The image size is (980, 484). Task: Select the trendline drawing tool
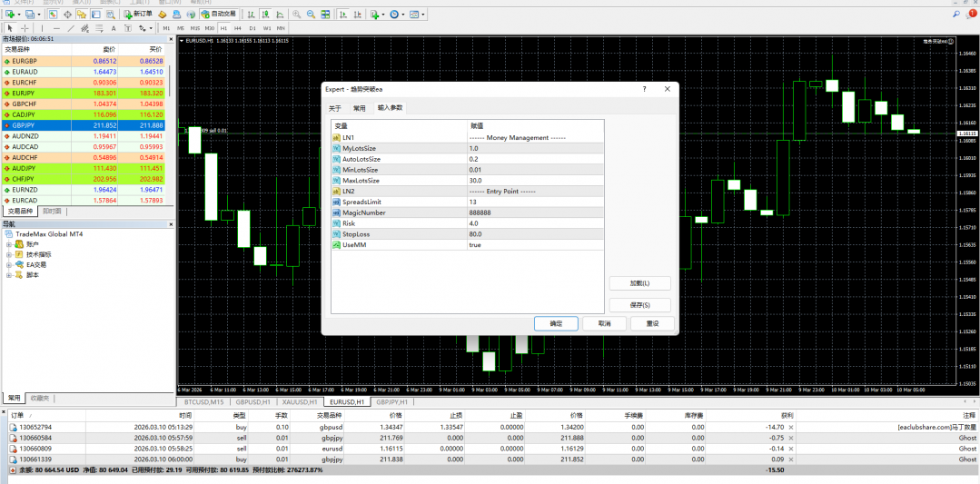[71, 28]
